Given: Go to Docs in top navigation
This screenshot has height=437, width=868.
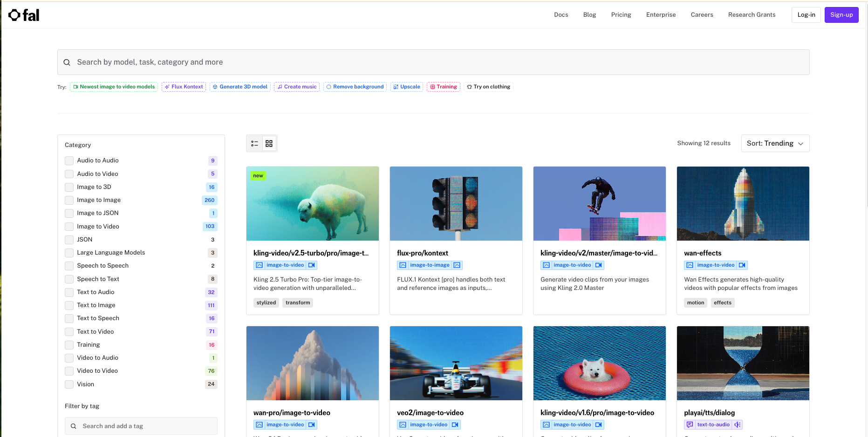Looking at the screenshot, I should tap(560, 15).
